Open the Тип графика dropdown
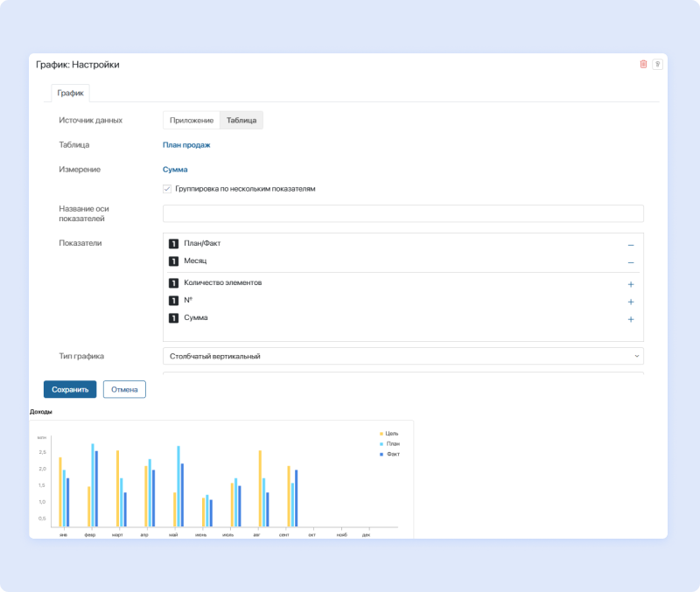 (x=402, y=356)
